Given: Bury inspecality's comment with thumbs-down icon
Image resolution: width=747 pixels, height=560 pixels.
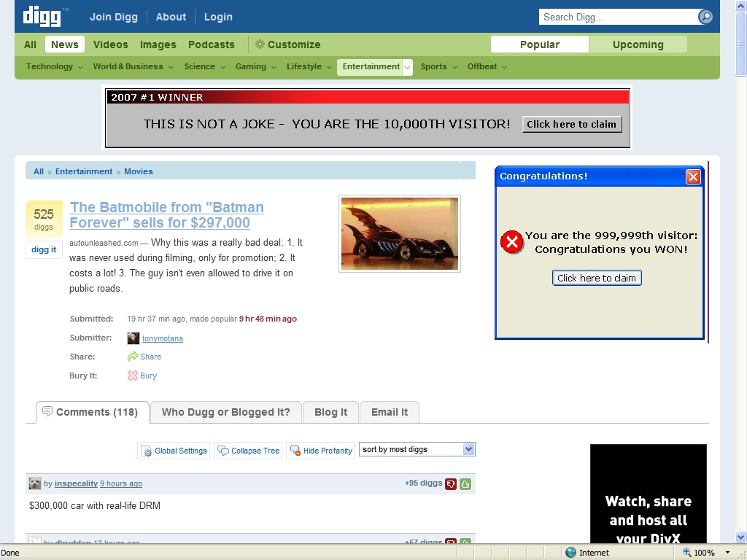Looking at the screenshot, I should coord(451,484).
